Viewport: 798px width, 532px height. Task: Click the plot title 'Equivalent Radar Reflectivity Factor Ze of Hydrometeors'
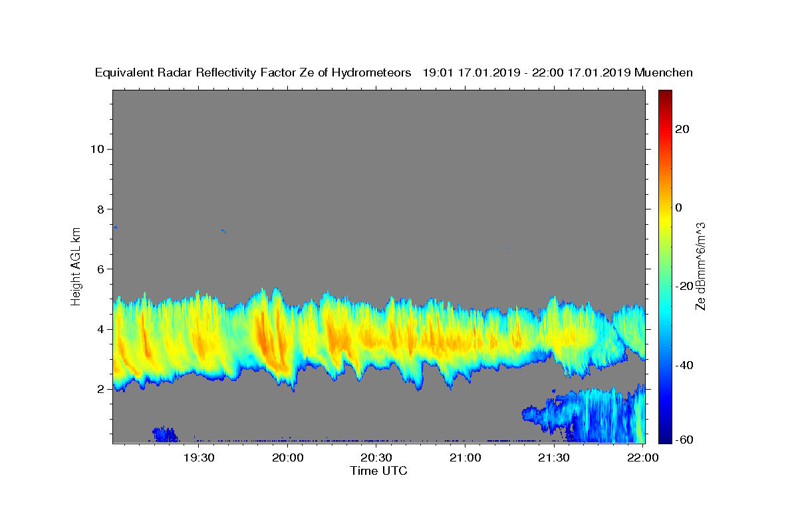point(253,72)
